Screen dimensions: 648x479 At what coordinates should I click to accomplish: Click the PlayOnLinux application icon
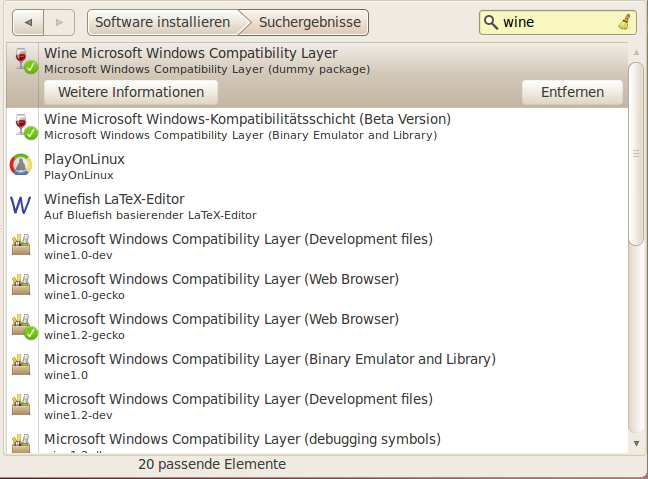tap(21, 165)
